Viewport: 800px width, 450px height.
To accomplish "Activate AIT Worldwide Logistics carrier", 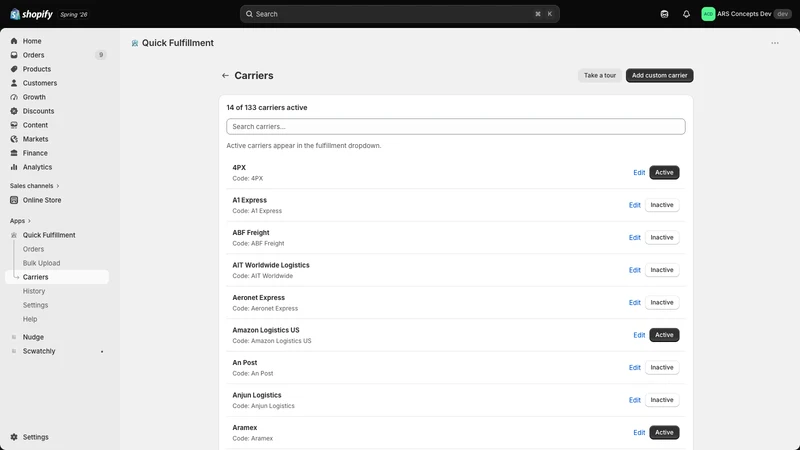I will pyautogui.click(x=662, y=270).
